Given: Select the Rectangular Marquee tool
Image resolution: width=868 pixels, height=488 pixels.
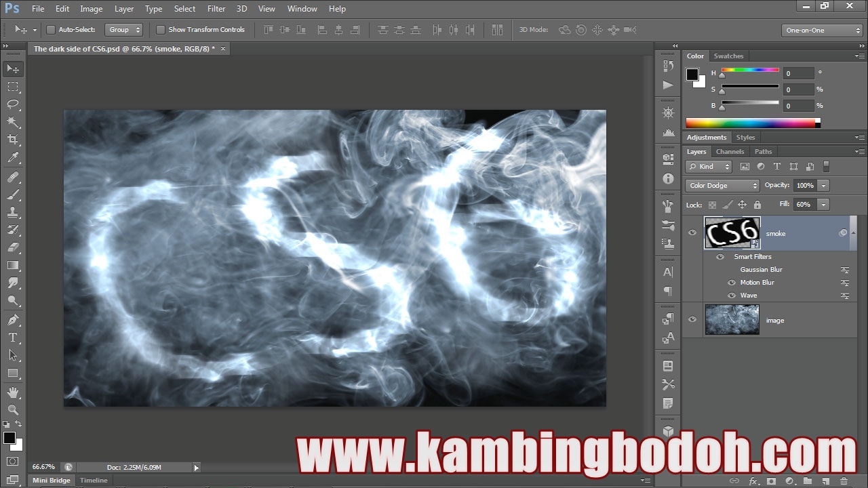Looking at the screenshot, I should tap(13, 86).
